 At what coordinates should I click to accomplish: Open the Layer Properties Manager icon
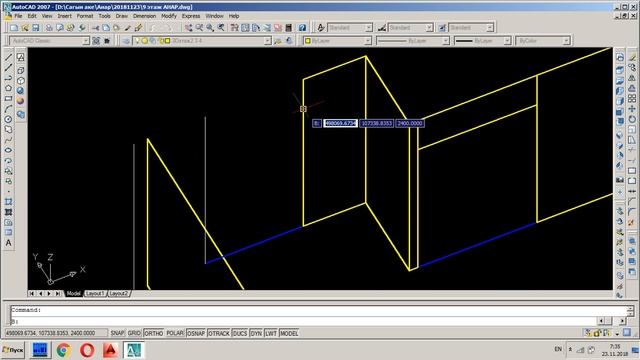(126, 41)
